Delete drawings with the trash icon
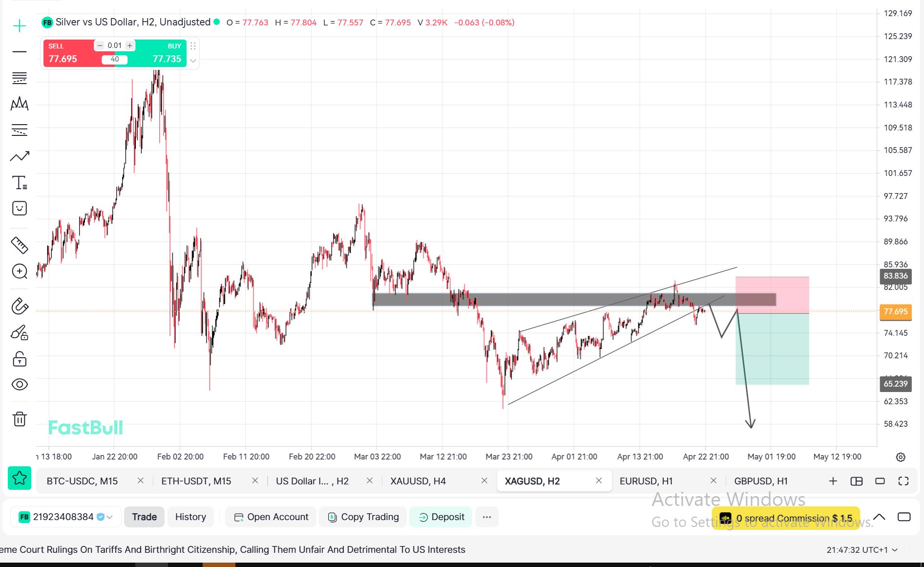Screen dimensions: 924x567 click(20, 419)
